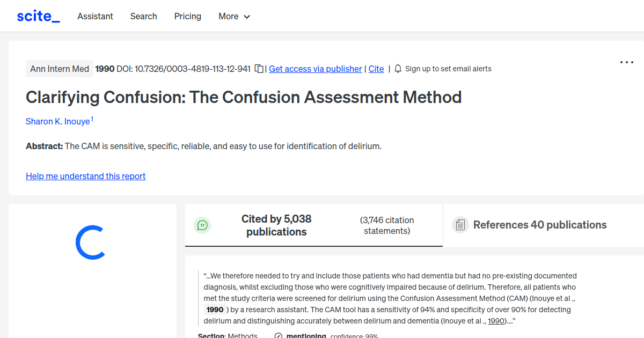Click the scite_ logo to go home
The height and width of the screenshot is (338, 644).
[38, 16]
